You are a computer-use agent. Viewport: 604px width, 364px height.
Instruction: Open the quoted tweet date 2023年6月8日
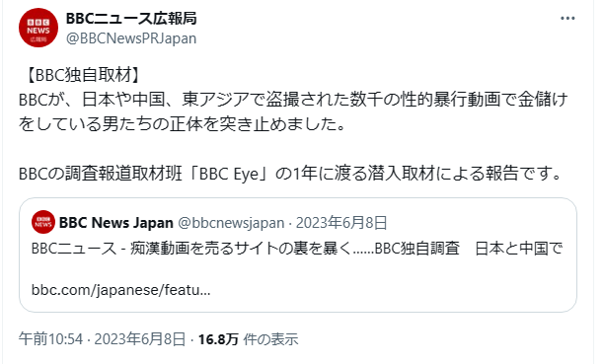341,223
